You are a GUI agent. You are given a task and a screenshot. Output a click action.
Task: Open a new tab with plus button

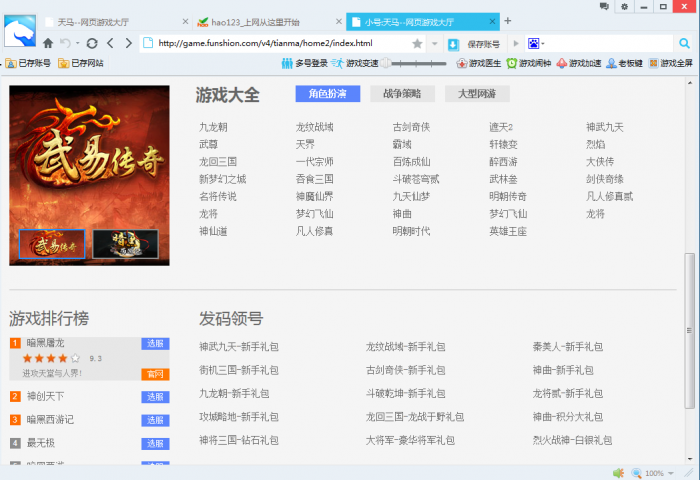point(508,21)
